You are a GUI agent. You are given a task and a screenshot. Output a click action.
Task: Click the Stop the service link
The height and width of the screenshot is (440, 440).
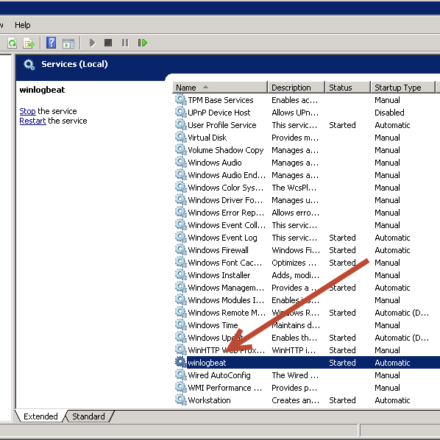27,111
